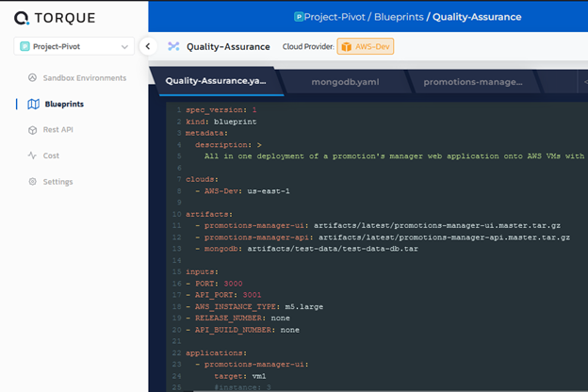Switch to the mongodb.yaml tab

click(345, 82)
